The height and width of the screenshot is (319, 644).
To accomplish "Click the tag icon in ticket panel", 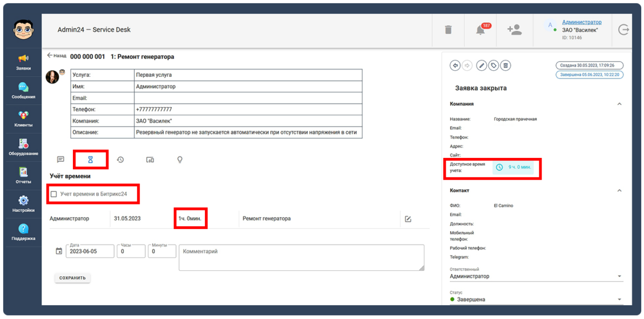I will click(x=493, y=66).
